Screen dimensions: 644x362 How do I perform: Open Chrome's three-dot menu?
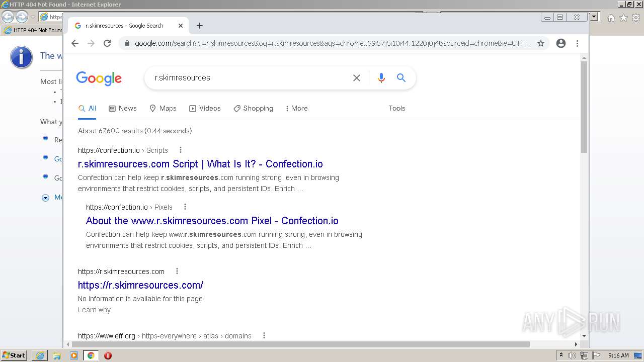coord(577,43)
